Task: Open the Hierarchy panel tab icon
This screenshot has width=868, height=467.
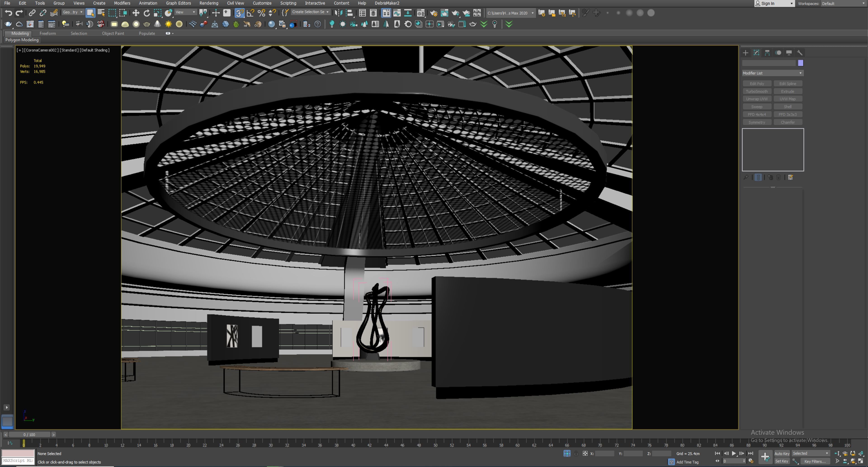Action: 767,53
